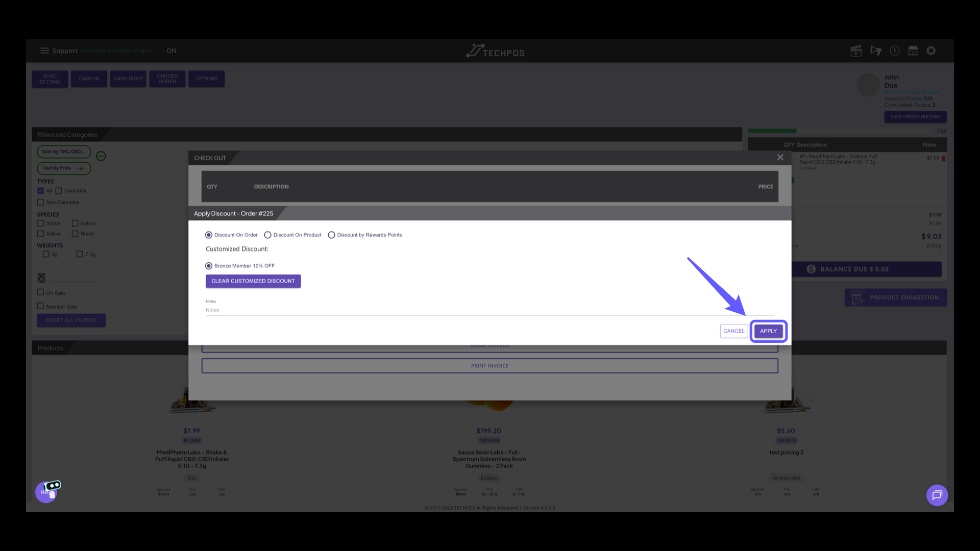The image size is (980, 551).
Task: Open the storefront icon in header
Action: coord(913,51)
